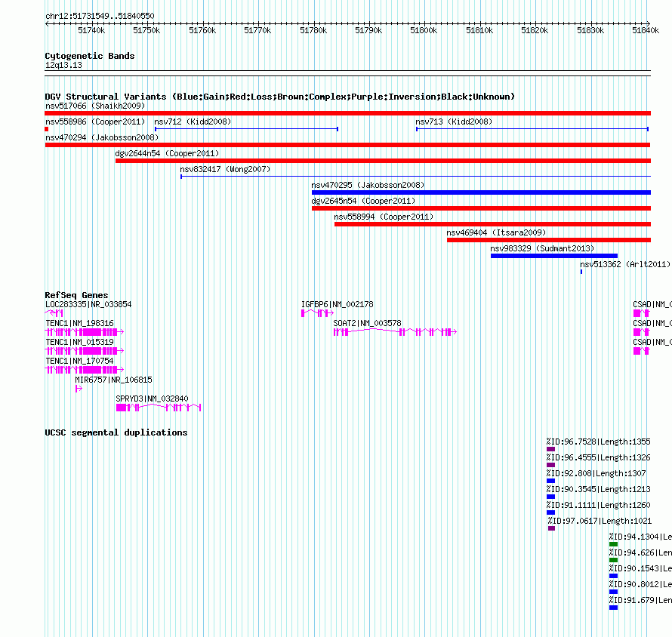This screenshot has height=637, width=672.
Task: Select the chr12:51731549..51840550 range label
Action: click(100, 16)
